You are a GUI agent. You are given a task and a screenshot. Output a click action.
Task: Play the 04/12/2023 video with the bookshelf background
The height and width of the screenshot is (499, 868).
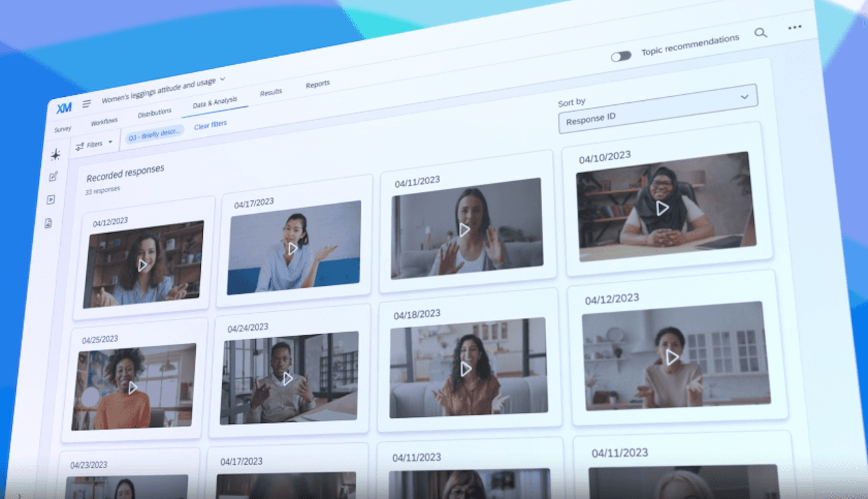(x=143, y=265)
